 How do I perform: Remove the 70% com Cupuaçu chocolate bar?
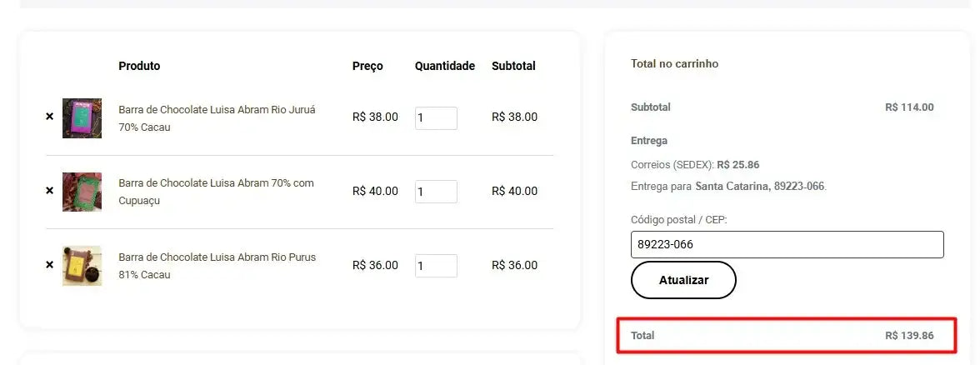[49, 191]
